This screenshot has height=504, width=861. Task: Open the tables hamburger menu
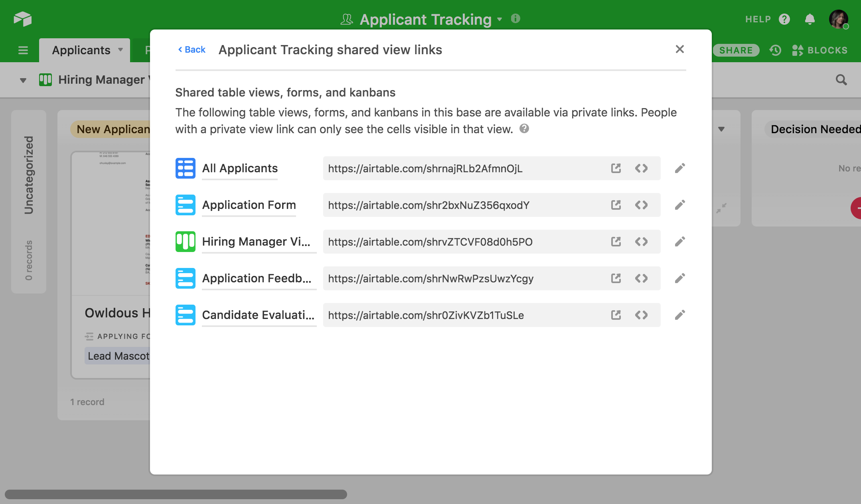point(23,50)
